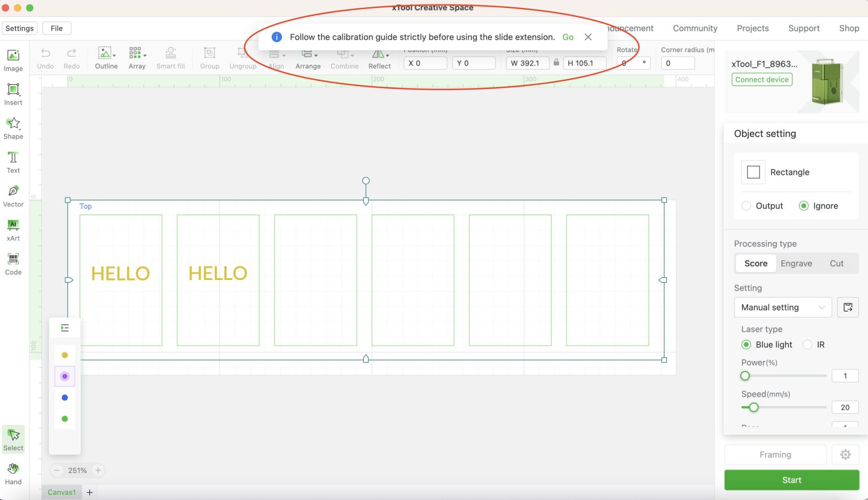Screen dimensions: 868x500
Task: Open the Manual setting dropdown
Action: [783, 307]
